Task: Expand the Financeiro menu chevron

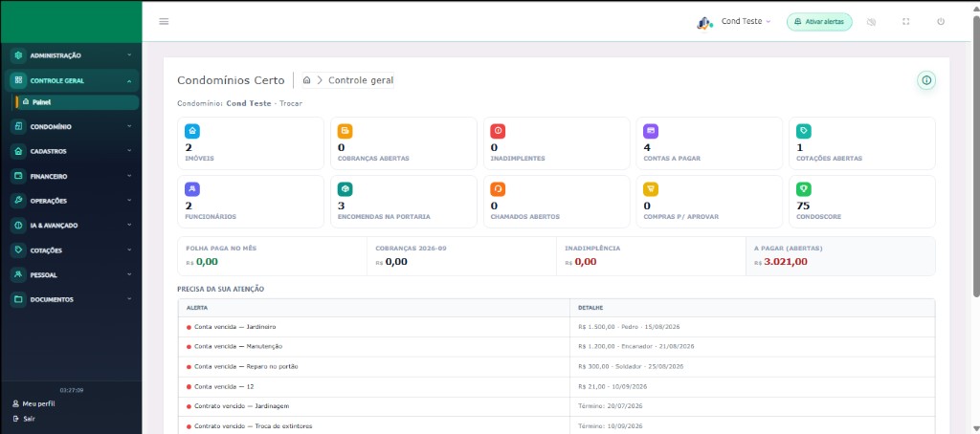Action: click(129, 176)
